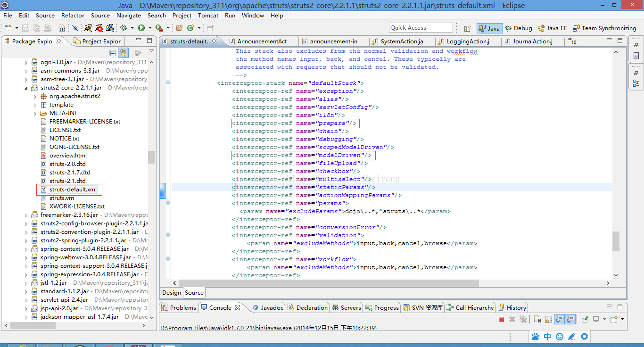This screenshot has height=347, width=644.
Task: Open the Navigate menu
Action: [x=129, y=15]
